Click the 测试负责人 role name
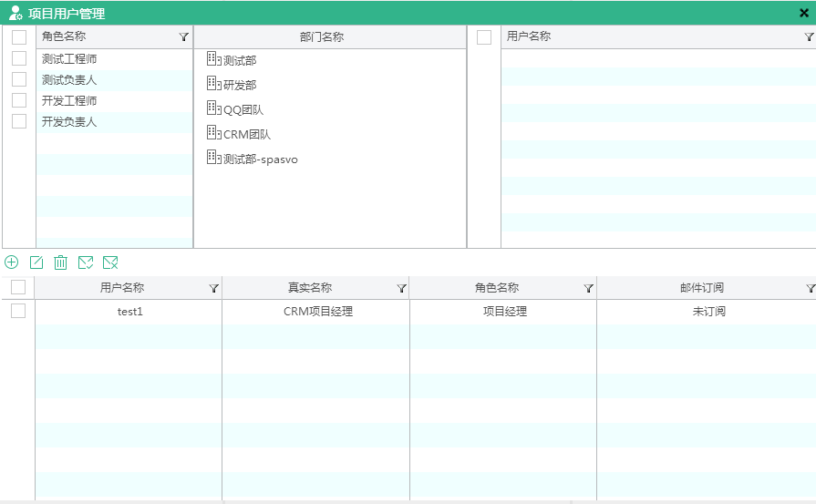The width and height of the screenshot is (816, 504). [69, 80]
